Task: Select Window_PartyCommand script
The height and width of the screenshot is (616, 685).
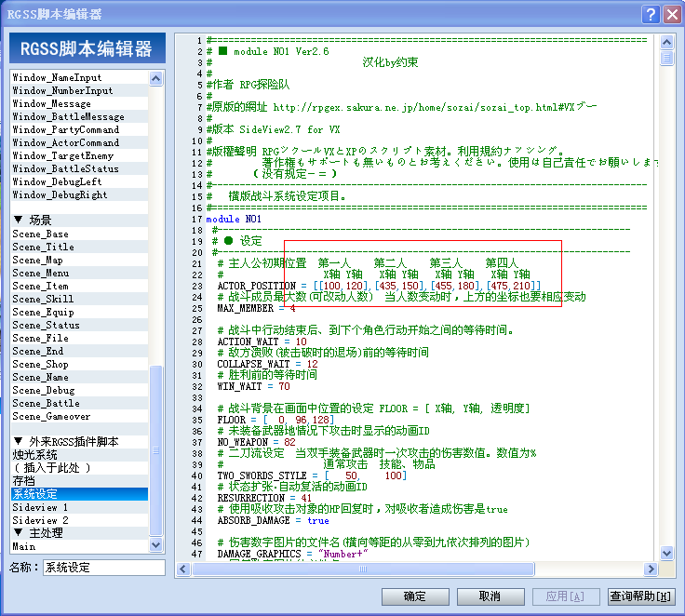Action: 79,129
